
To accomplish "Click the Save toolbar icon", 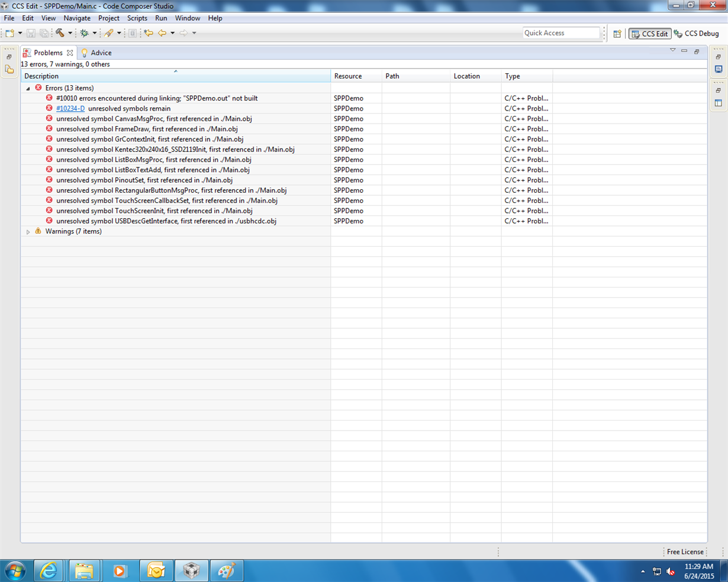I will (x=31, y=33).
